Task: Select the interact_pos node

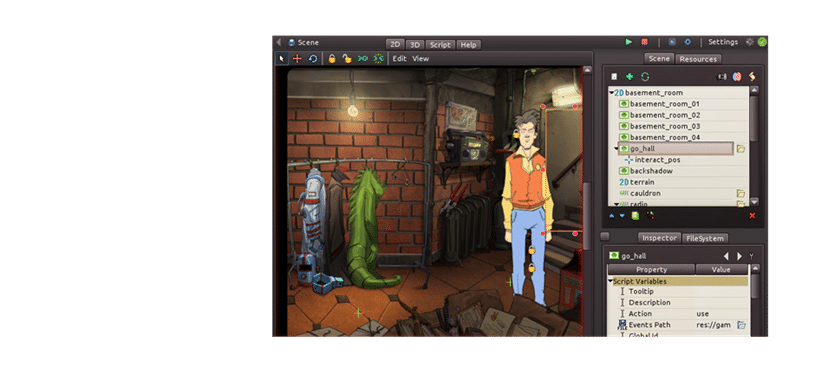Action: (657, 160)
